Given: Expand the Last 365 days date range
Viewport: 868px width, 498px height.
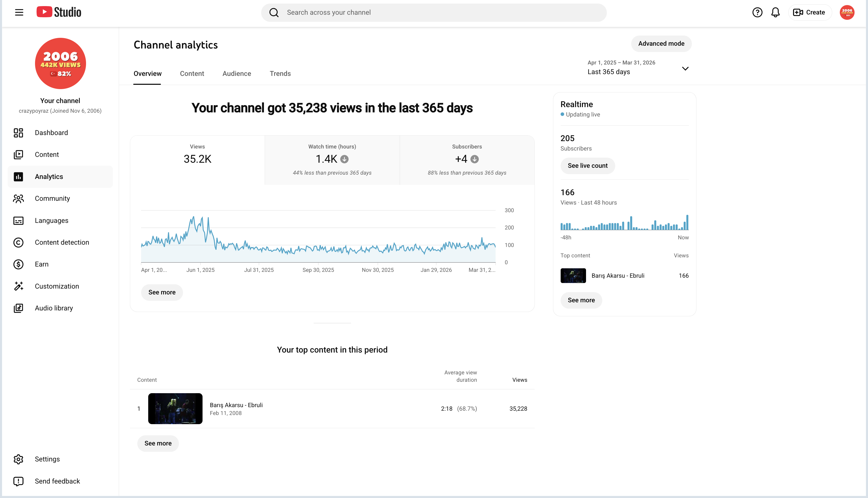Looking at the screenshot, I should (x=638, y=68).
